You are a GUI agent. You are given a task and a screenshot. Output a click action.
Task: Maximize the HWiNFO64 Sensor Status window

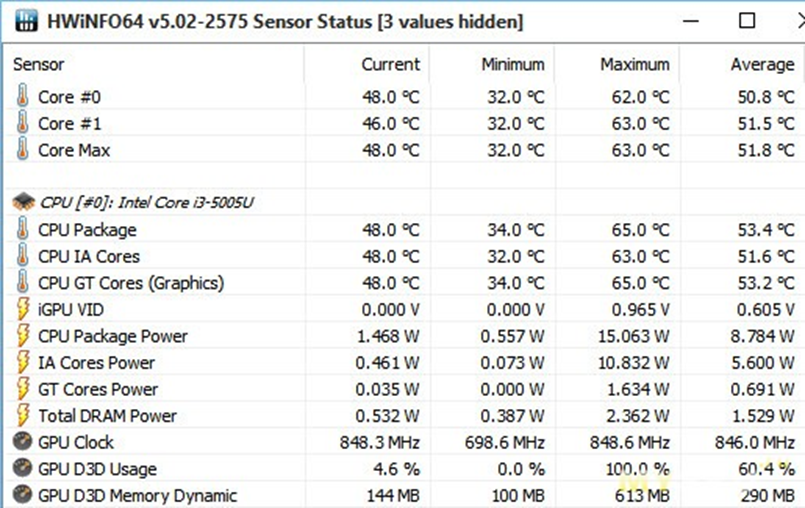tap(746, 20)
